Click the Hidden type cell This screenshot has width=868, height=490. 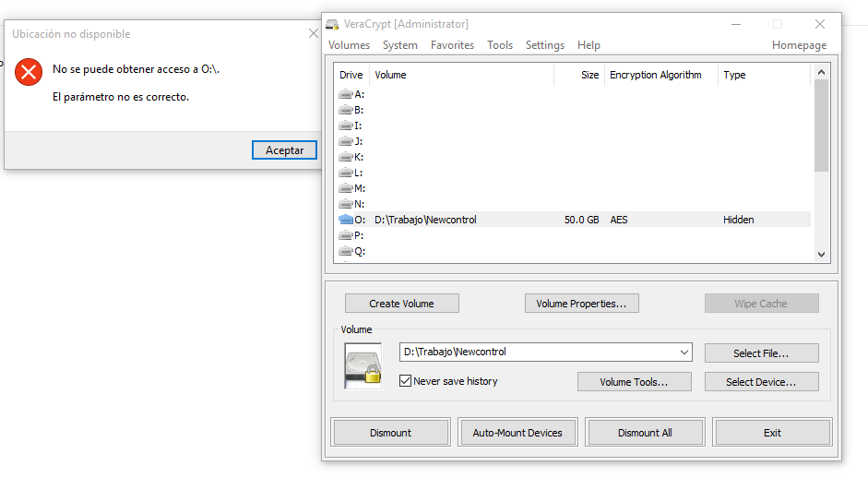739,220
